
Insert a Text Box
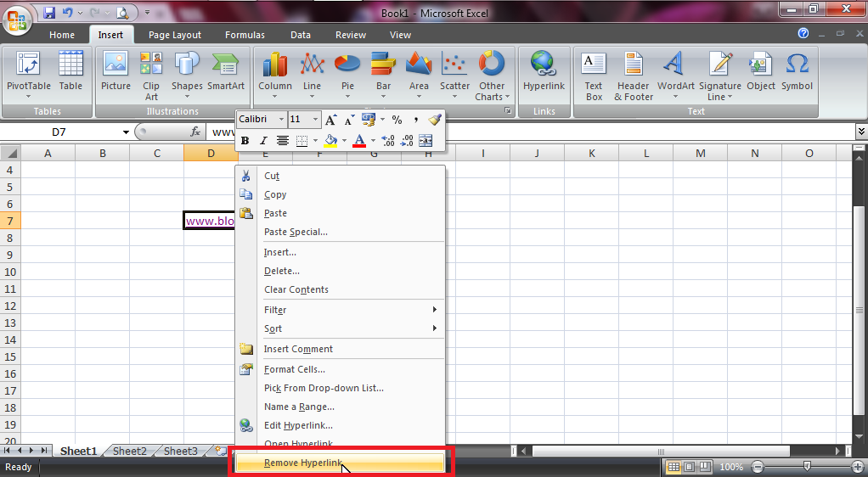(594, 76)
